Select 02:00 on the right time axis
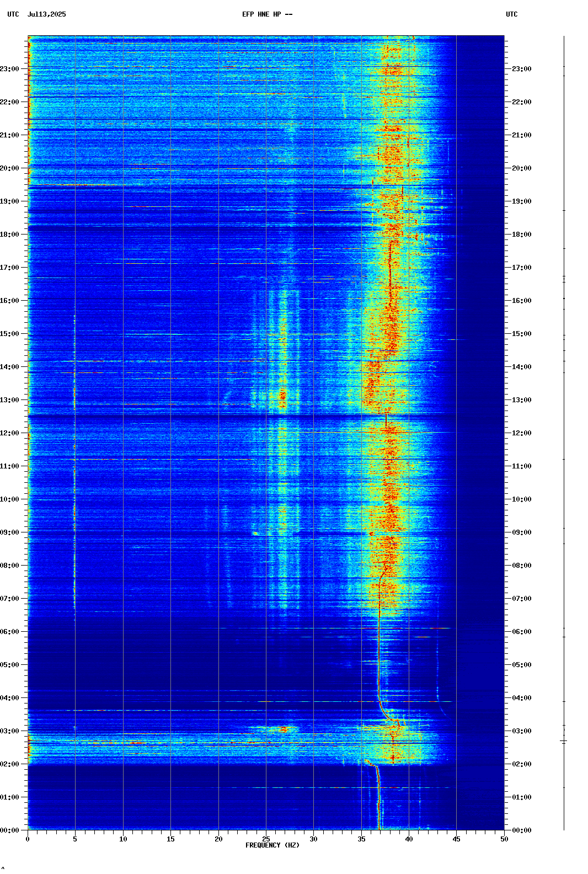This screenshot has width=588, height=874. [522, 764]
